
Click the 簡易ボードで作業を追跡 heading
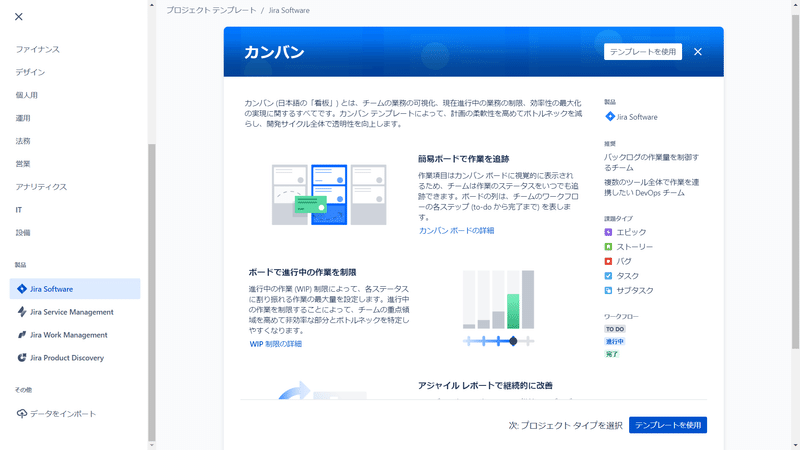click(x=463, y=159)
